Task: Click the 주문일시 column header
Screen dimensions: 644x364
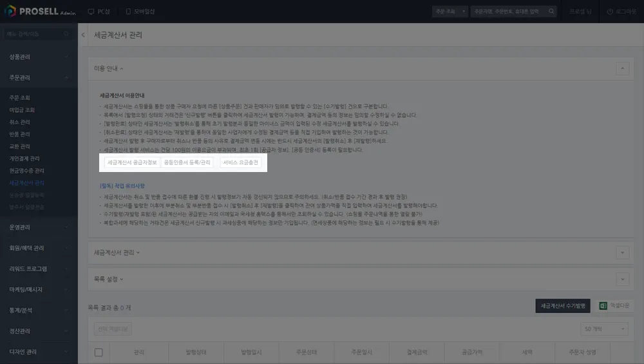Action: point(361,352)
